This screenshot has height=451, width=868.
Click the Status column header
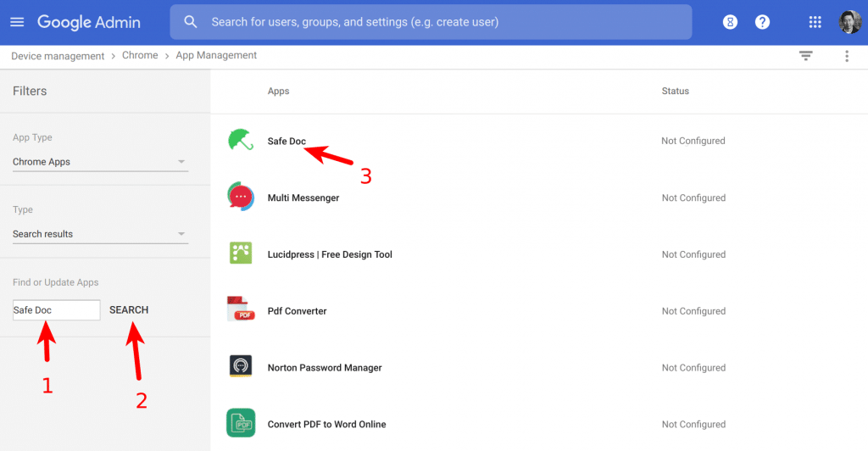[x=676, y=92]
